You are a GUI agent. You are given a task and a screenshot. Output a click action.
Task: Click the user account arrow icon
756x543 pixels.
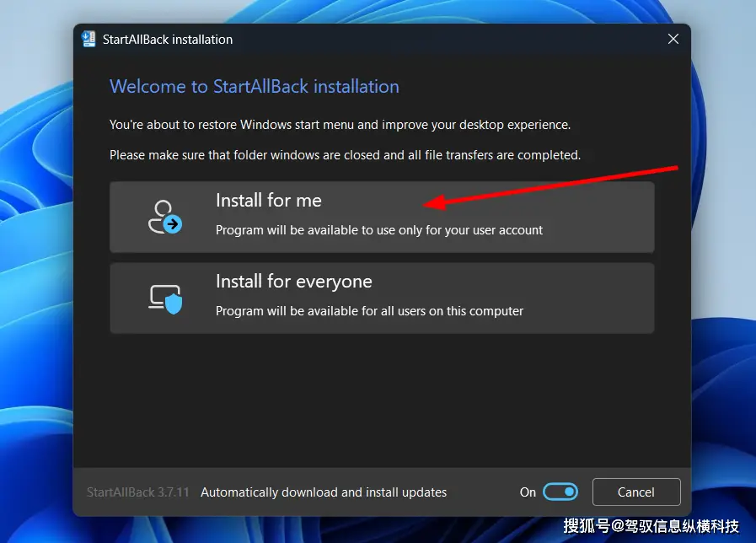coord(165,218)
